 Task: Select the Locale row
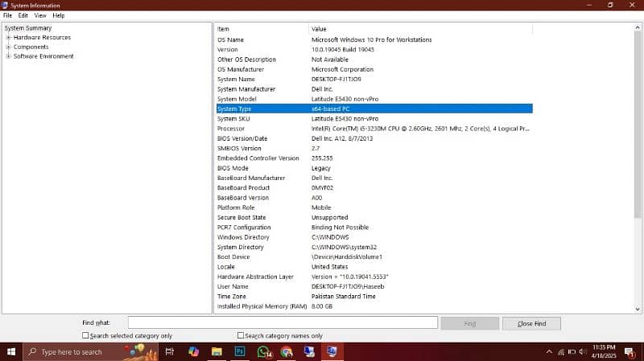point(374,267)
